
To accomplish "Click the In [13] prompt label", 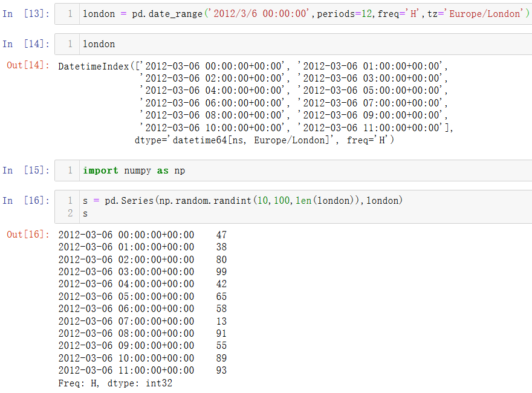I will pos(26,13).
